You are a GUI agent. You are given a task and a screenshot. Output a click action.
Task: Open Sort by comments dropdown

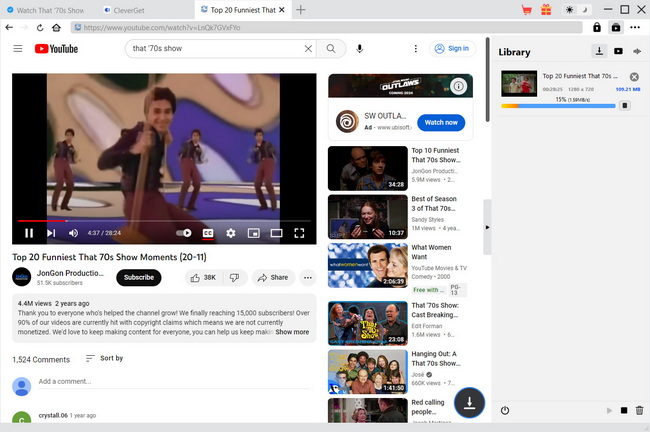tap(104, 358)
